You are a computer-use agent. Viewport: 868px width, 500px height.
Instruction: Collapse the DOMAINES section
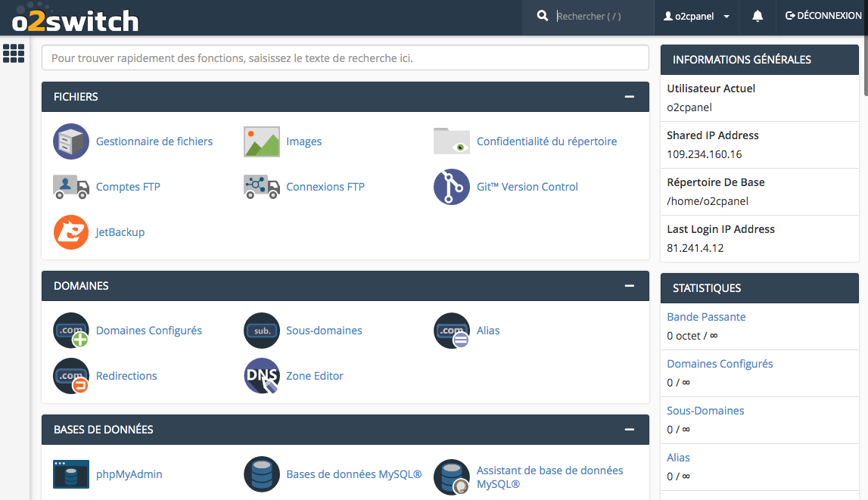coord(630,286)
